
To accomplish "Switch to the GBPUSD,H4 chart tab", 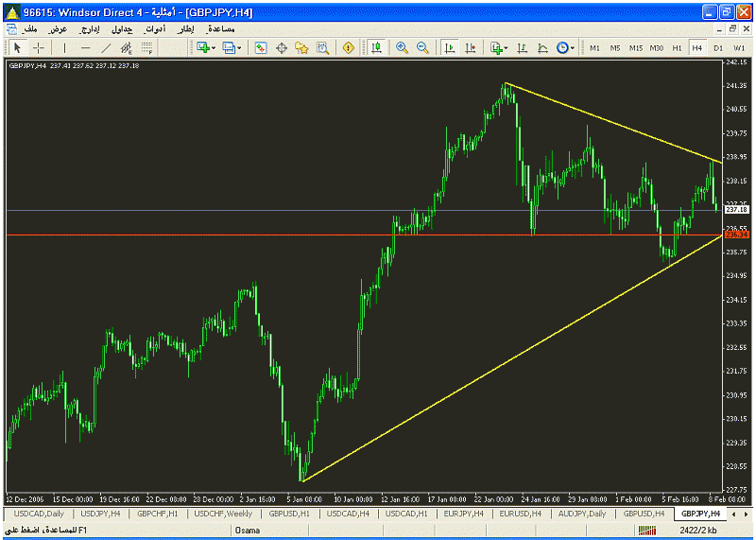I will click(644, 514).
